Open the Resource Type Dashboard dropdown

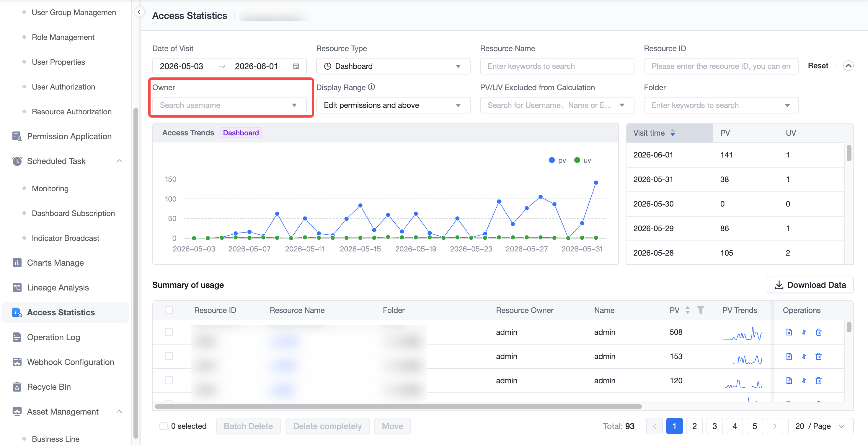pos(393,66)
